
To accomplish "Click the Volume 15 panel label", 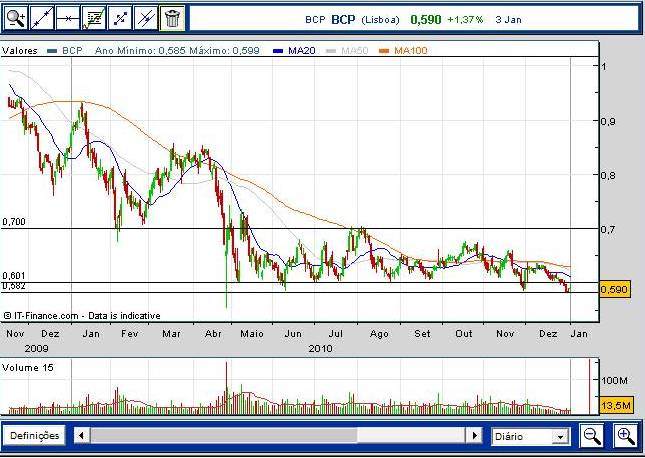I will click(28, 367).
